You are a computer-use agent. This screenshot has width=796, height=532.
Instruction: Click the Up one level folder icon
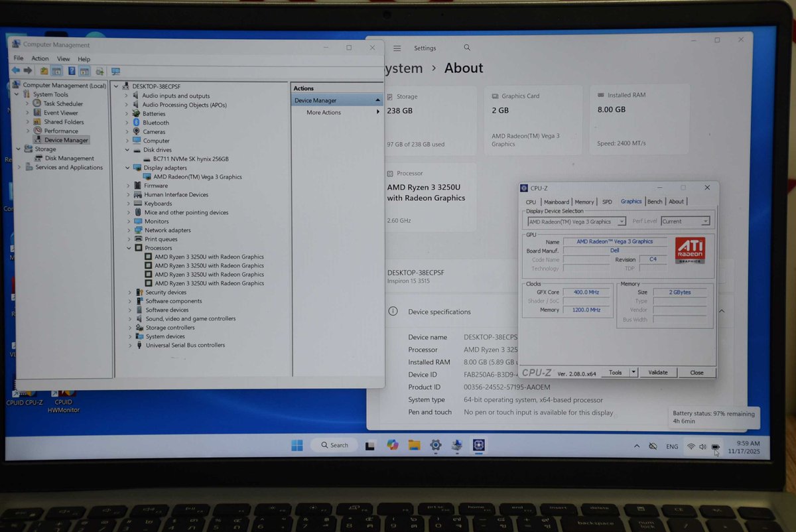[44, 71]
